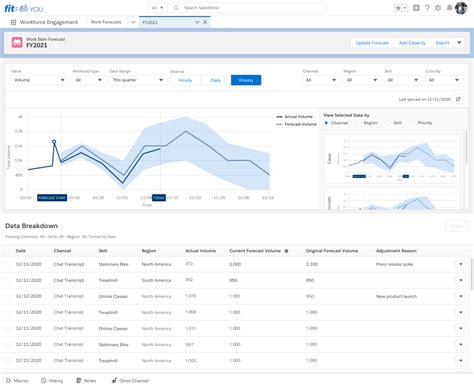
Task: Check the 12/13/2020 Stationary Bike row checkbox
Action: click(x=7, y=264)
